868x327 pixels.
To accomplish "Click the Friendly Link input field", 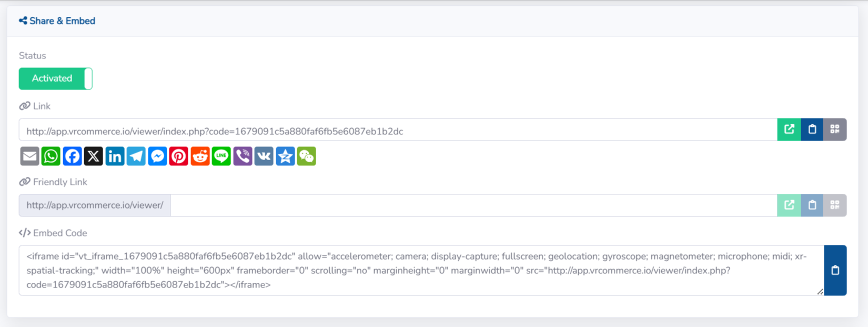I will point(473,205).
